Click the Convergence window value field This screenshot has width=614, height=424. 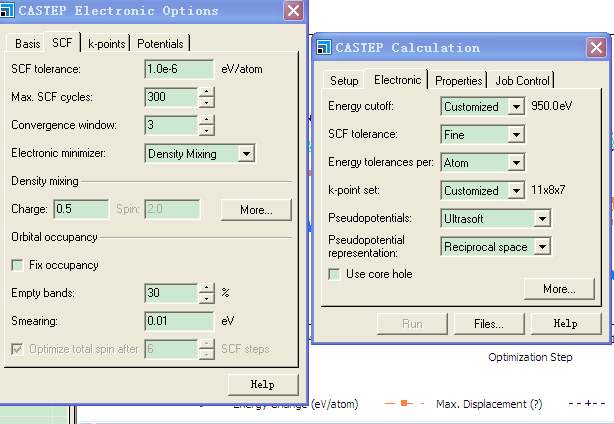click(171, 125)
